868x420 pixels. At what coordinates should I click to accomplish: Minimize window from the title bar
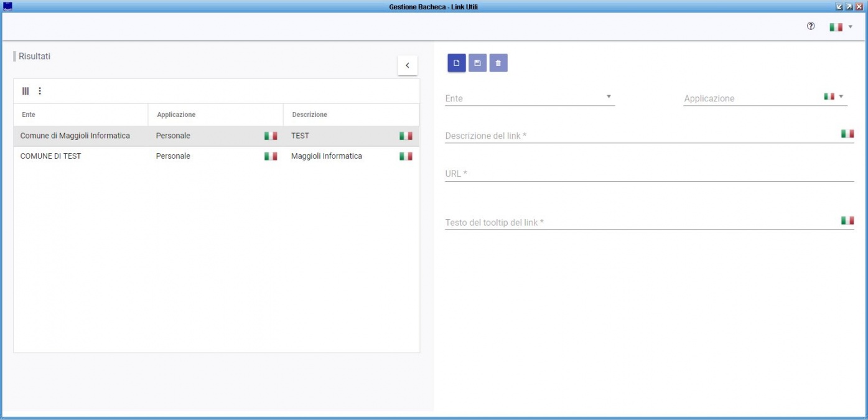(x=839, y=6)
